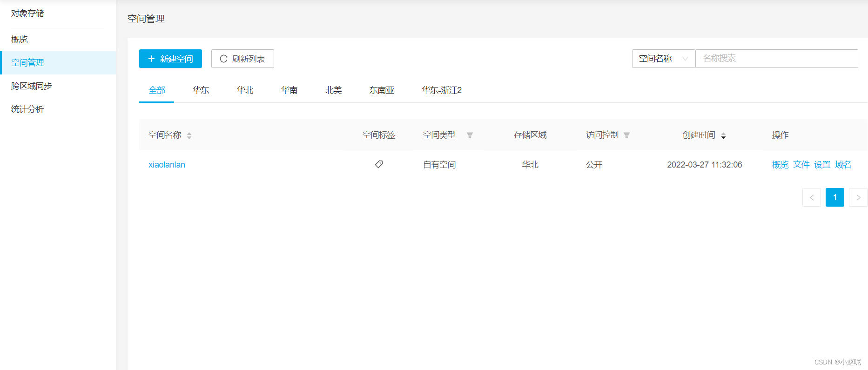Viewport: 868px width, 370px height.
Task: Click the 刷新列表 button
Action: pyautogui.click(x=242, y=59)
